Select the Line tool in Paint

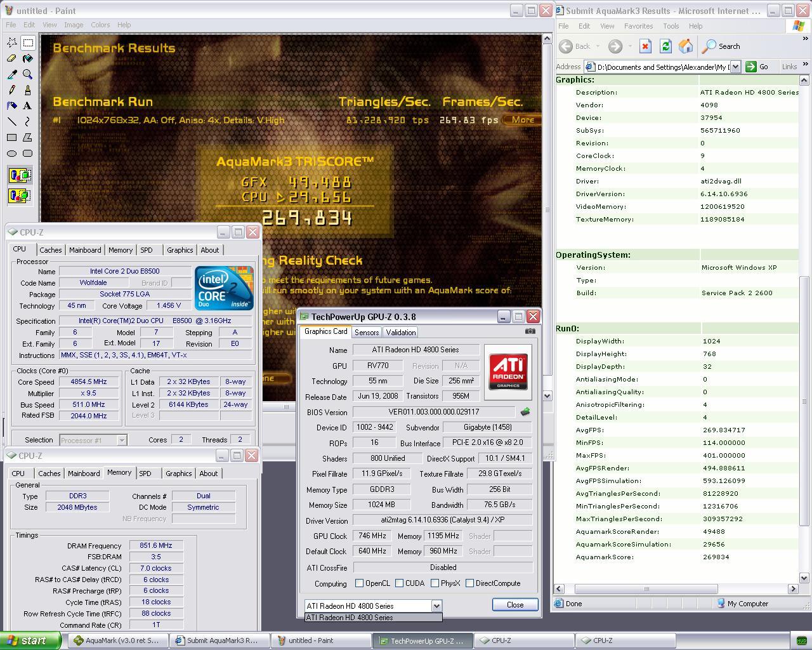coord(12,121)
